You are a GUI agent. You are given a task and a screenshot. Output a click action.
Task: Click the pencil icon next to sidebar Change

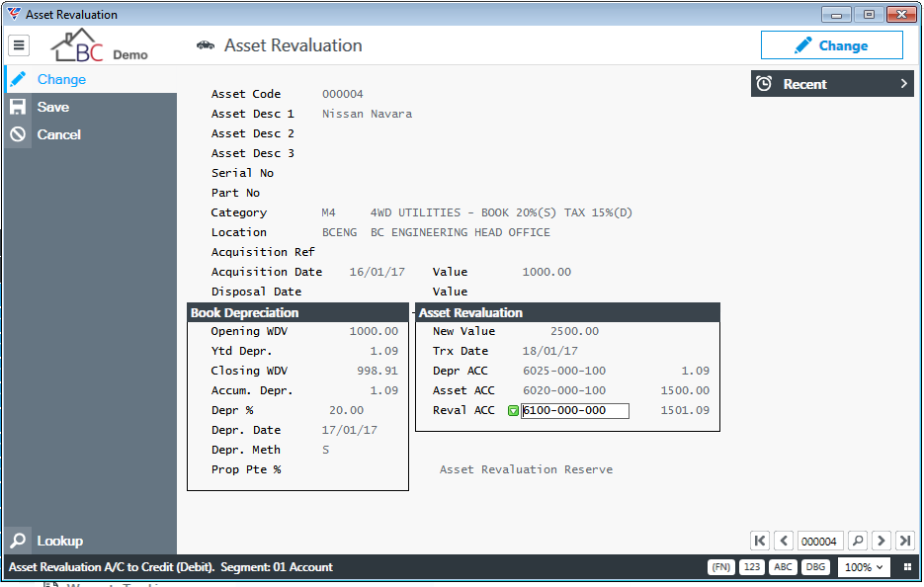tap(18, 79)
